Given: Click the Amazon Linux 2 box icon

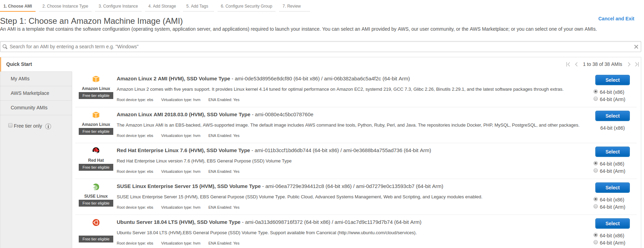Looking at the screenshot, I should (x=96, y=79).
